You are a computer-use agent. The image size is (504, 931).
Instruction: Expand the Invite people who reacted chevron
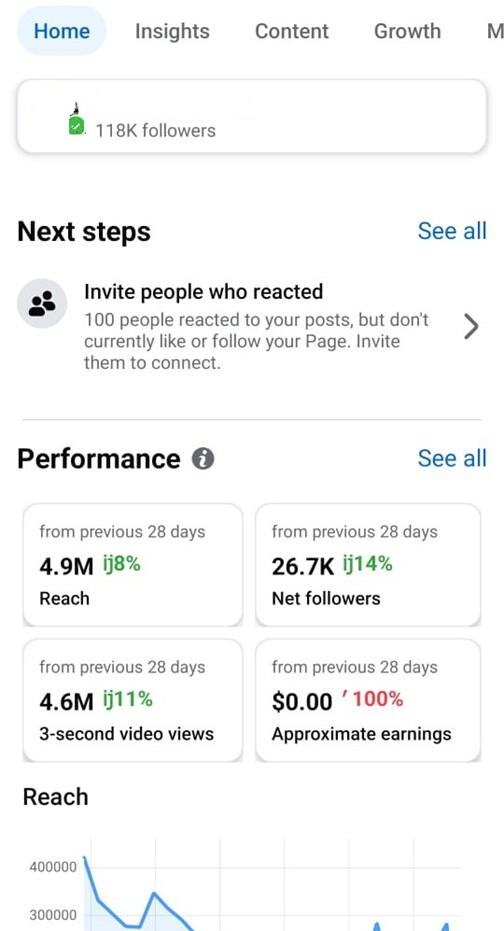click(x=471, y=326)
